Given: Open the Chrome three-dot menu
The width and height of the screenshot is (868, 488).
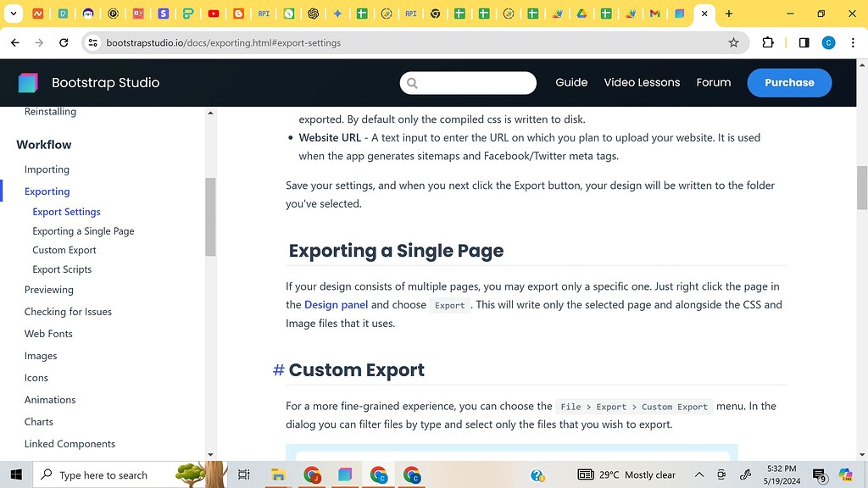Looking at the screenshot, I should [x=852, y=42].
